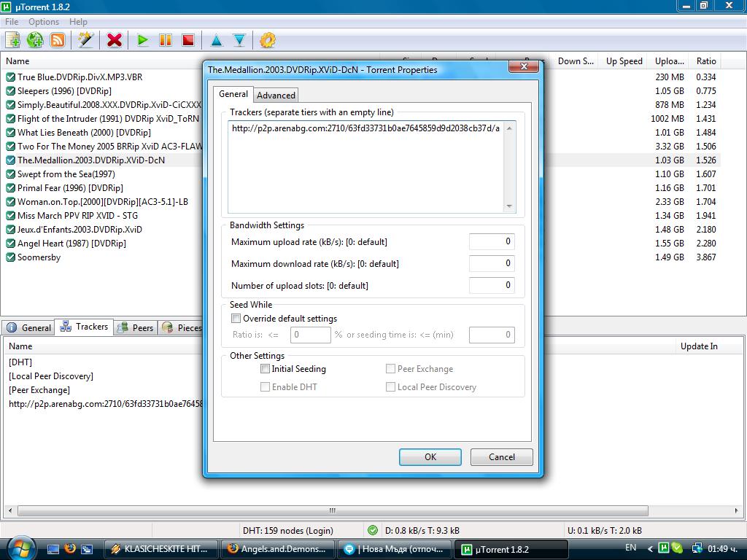This screenshot has width=747, height=560.
Task: Switch to the Peers tab in the main window
Action: click(x=136, y=327)
